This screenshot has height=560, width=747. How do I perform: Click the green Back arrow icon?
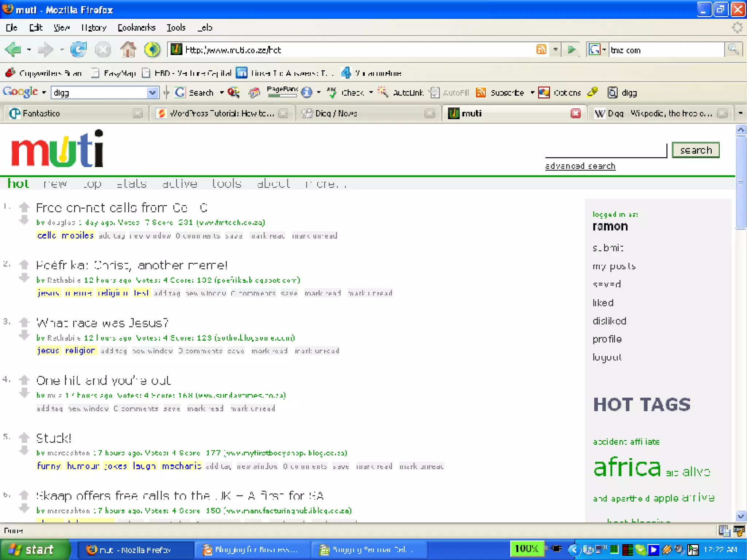(x=13, y=50)
